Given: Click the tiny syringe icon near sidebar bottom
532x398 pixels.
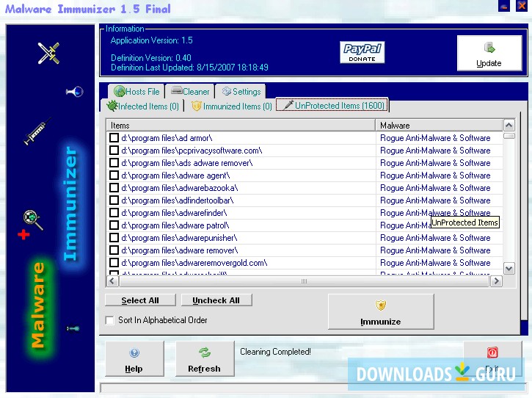Looking at the screenshot, I should coord(73,328).
